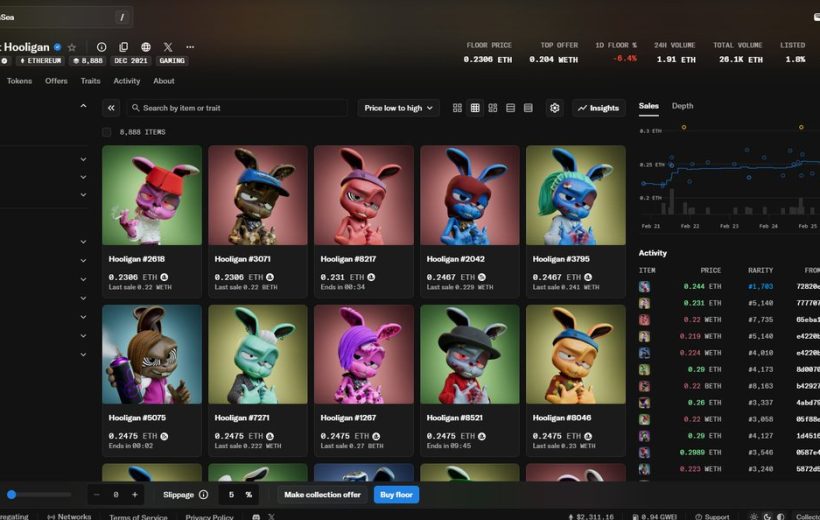Open the About tab
Image resolution: width=820 pixels, height=520 pixels.
pos(164,81)
